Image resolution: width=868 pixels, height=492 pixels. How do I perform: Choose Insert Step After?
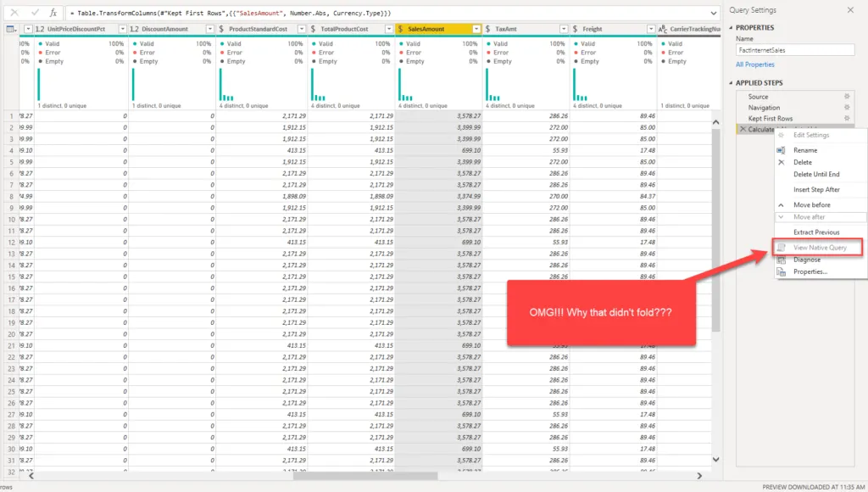coord(816,189)
